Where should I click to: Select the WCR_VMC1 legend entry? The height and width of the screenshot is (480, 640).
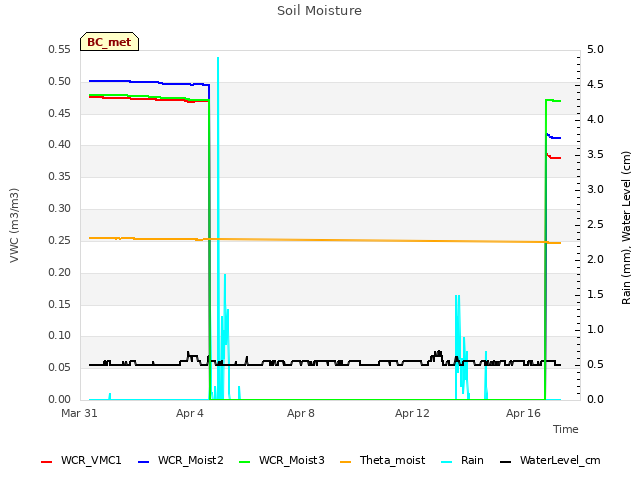tap(81, 460)
